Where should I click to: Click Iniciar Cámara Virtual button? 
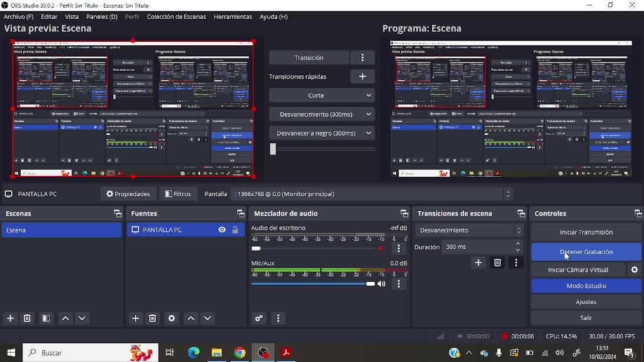(579, 269)
